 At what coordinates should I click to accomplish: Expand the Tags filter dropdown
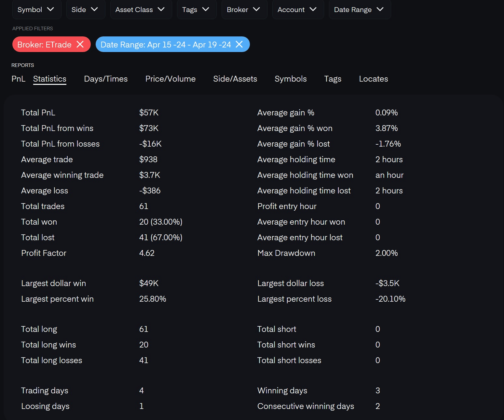(196, 10)
